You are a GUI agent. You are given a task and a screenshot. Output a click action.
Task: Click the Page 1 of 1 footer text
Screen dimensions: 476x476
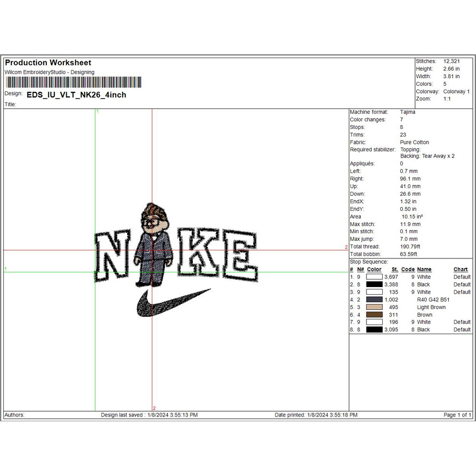[x=457, y=415]
